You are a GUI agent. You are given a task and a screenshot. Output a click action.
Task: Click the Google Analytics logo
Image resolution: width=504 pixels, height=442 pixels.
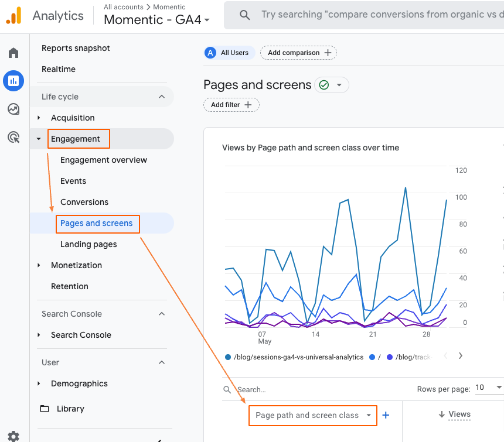tap(13, 15)
